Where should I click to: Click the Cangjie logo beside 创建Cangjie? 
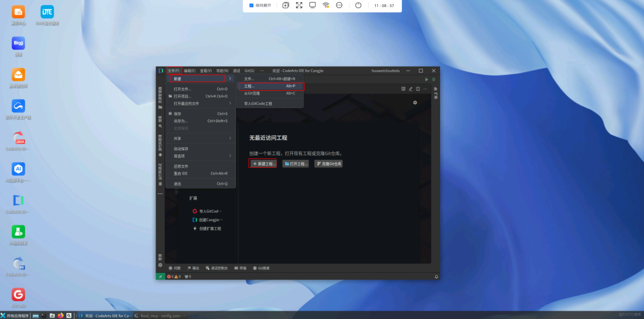(x=194, y=220)
